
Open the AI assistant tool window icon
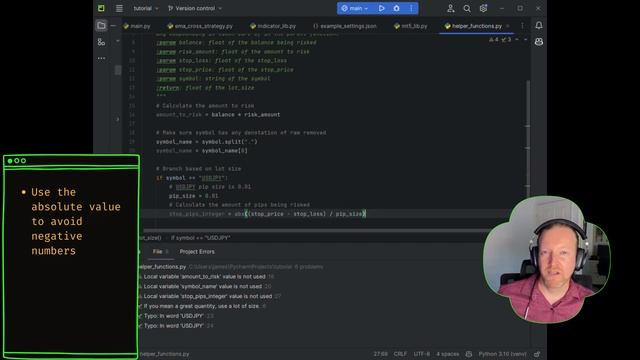click(539, 42)
